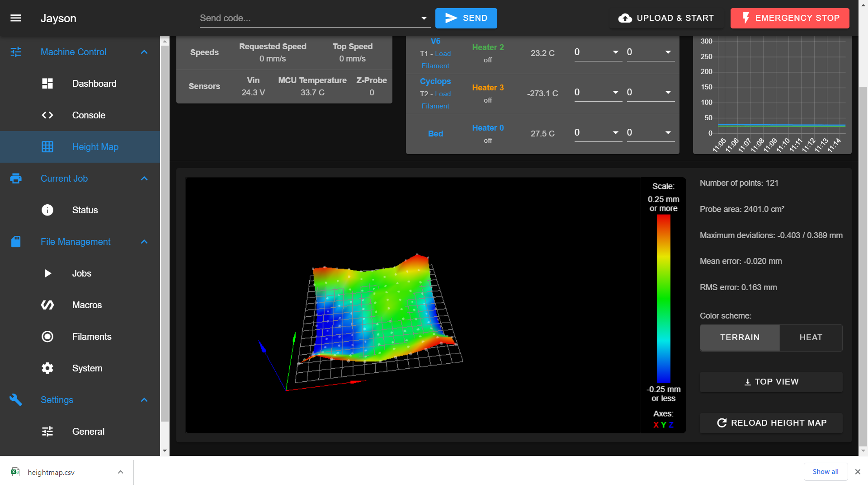The width and height of the screenshot is (868, 488).
Task: Open General settings page
Action: (80, 432)
